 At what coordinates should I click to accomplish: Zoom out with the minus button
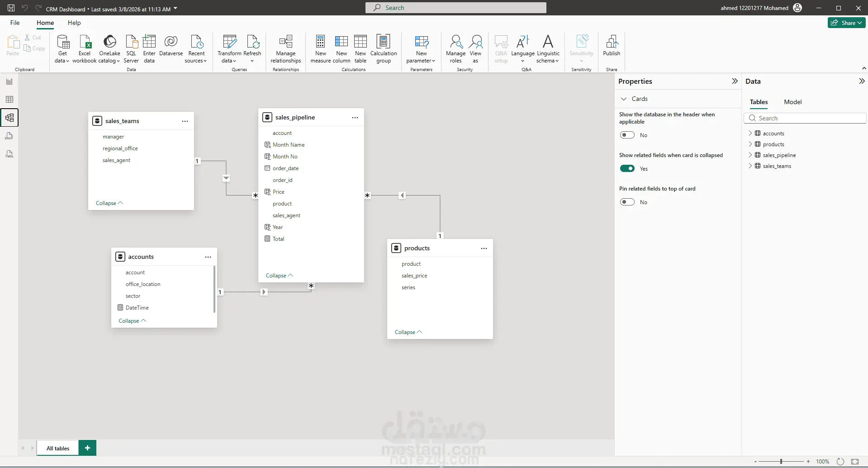(x=755, y=462)
